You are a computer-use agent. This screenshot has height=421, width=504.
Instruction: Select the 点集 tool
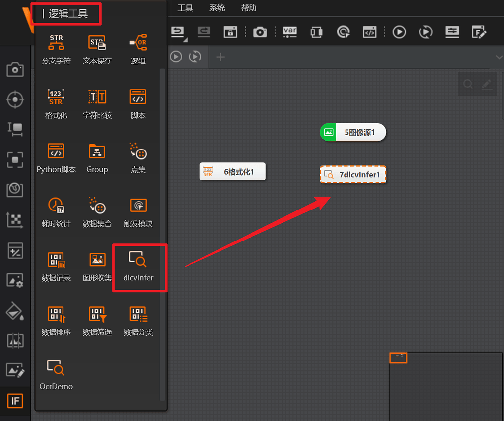coord(138,158)
